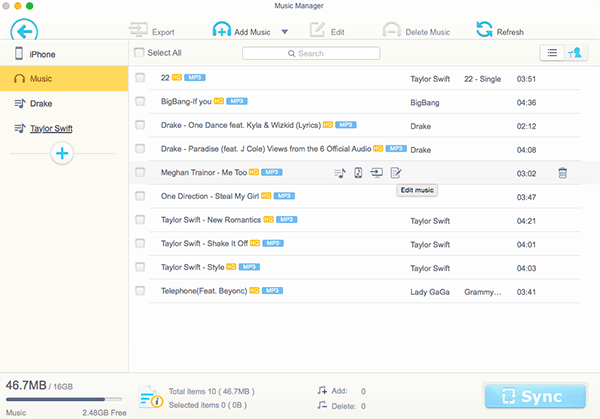Click the Edit music icon on Me Too row

coord(396,173)
